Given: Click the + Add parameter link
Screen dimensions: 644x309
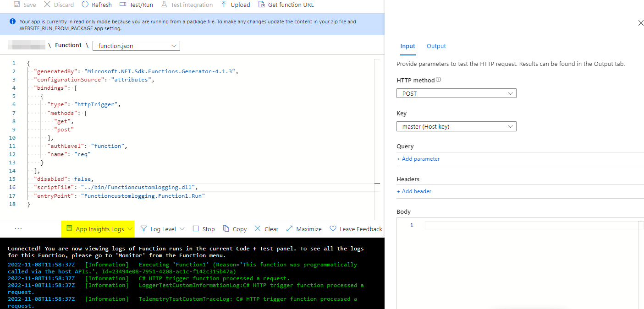Looking at the screenshot, I should point(418,159).
